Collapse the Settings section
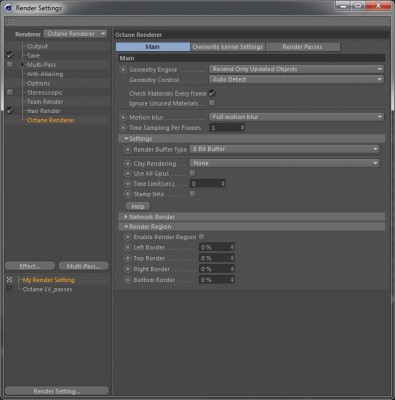This screenshot has height=400, width=395. tap(126, 138)
